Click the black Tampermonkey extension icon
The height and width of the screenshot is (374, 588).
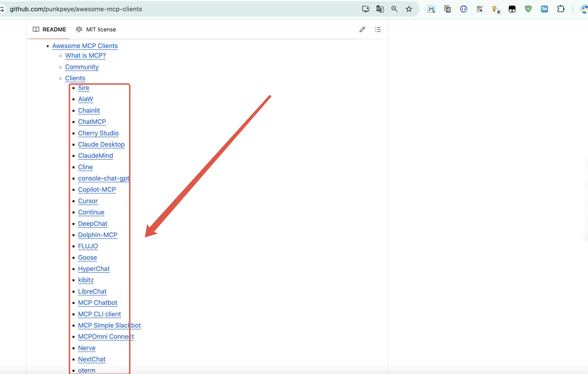pyautogui.click(x=512, y=9)
